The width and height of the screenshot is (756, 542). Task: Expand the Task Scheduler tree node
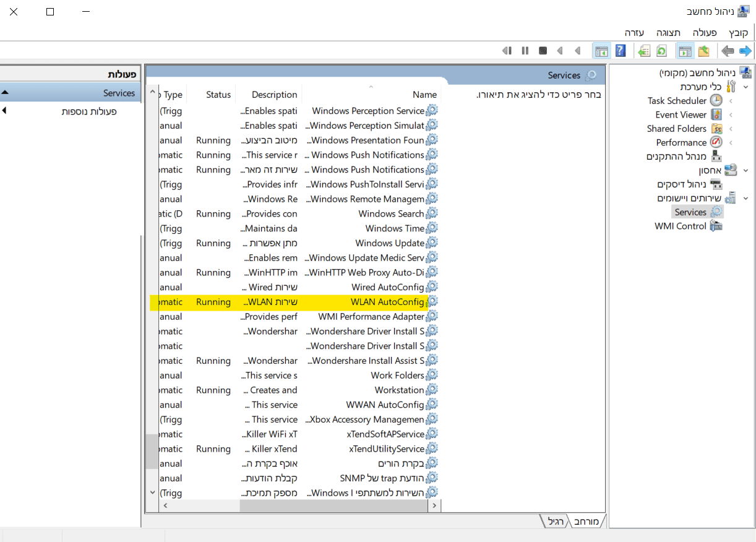pyautogui.click(x=731, y=101)
